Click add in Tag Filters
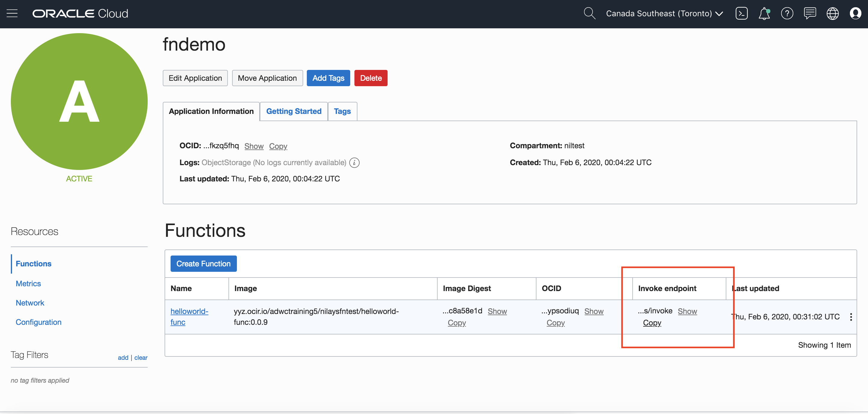This screenshot has height=414, width=868. coord(123,357)
